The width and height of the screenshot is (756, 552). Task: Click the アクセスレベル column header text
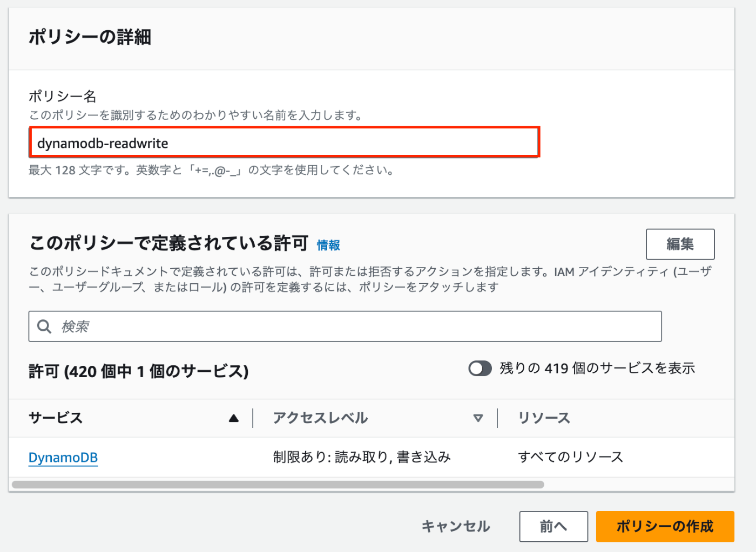(320, 418)
